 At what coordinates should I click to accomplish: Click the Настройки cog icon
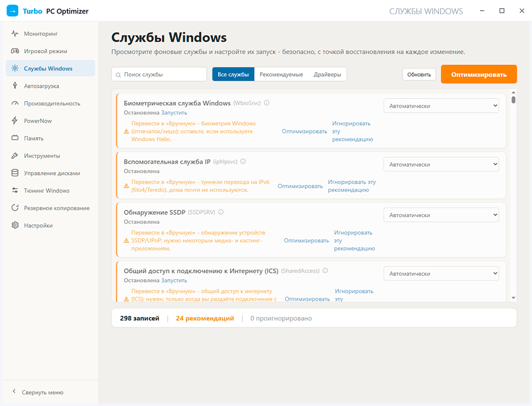[15, 225]
